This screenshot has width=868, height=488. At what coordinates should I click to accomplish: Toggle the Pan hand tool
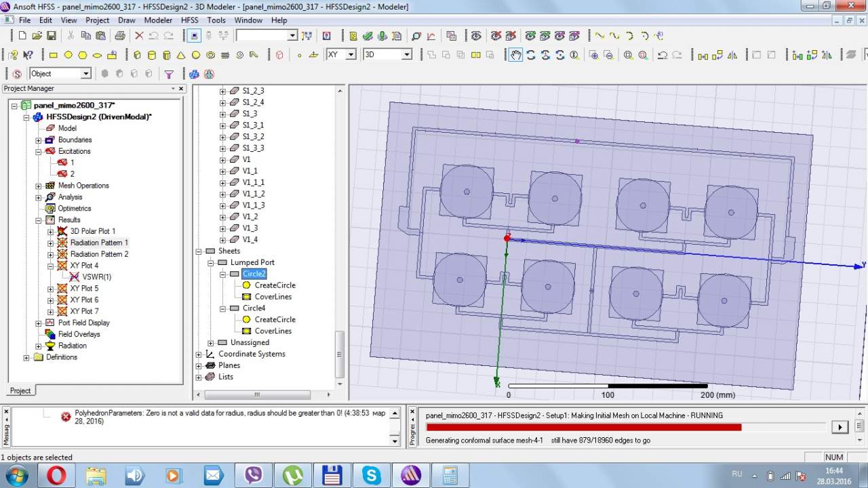[x=516, y=55]
